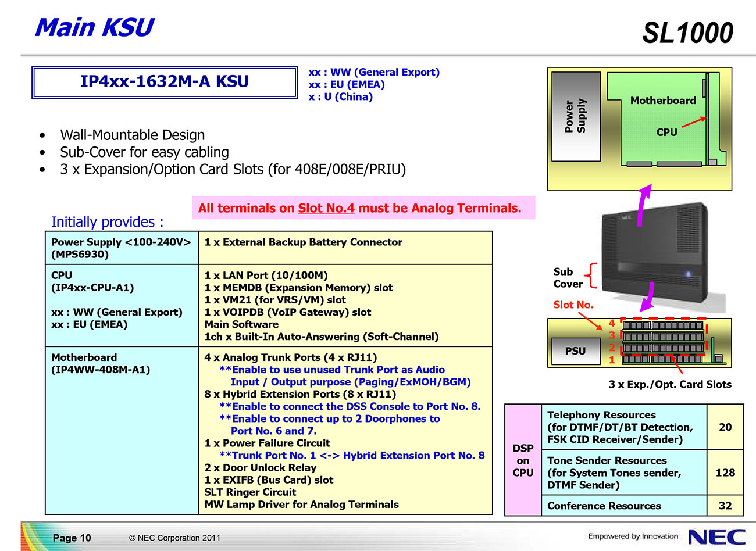Viewport: 756px width, 551px height.
Task: Click the value 20 for Telephony Resources
Action: pyautogui.click(x=725, y=427)
